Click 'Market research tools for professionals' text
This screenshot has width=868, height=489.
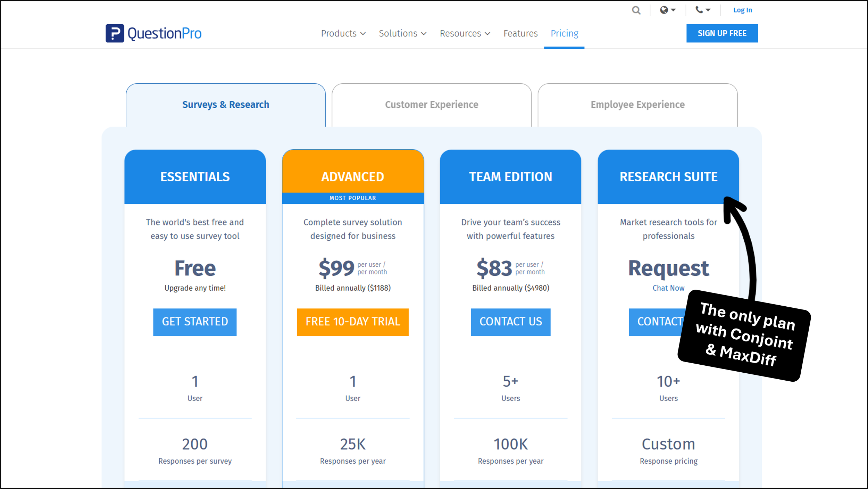point(668,229)
